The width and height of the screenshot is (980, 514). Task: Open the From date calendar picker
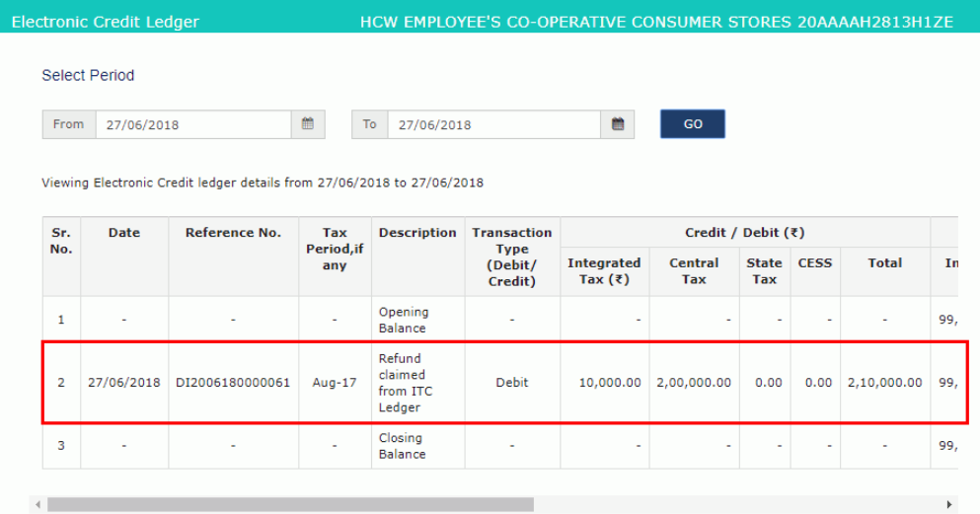tap(308, 124)
